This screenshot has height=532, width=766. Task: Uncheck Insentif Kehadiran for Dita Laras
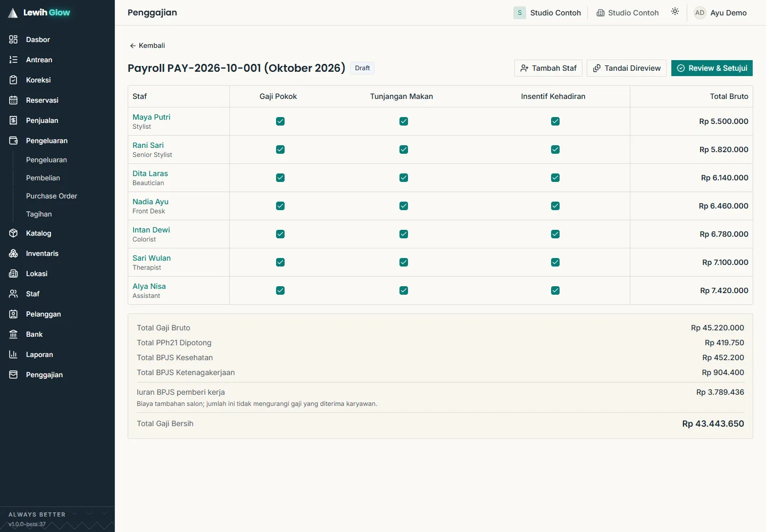coord(555,178)
